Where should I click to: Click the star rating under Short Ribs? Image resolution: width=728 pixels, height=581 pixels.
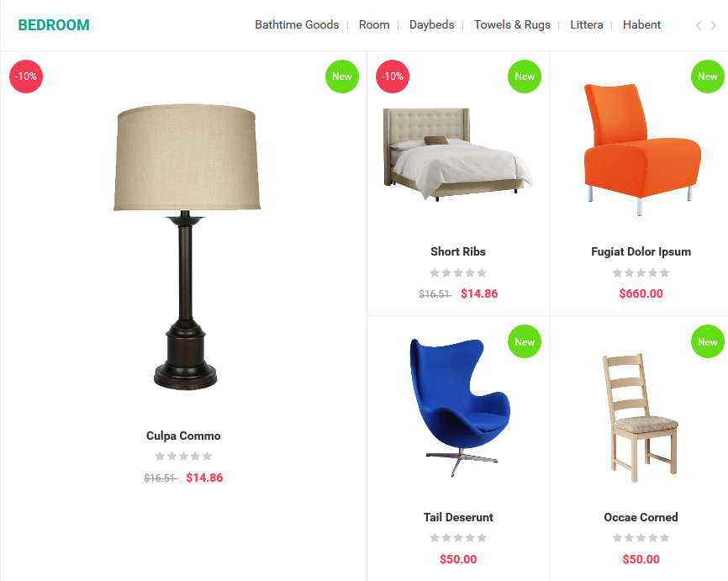coord(458,272)
